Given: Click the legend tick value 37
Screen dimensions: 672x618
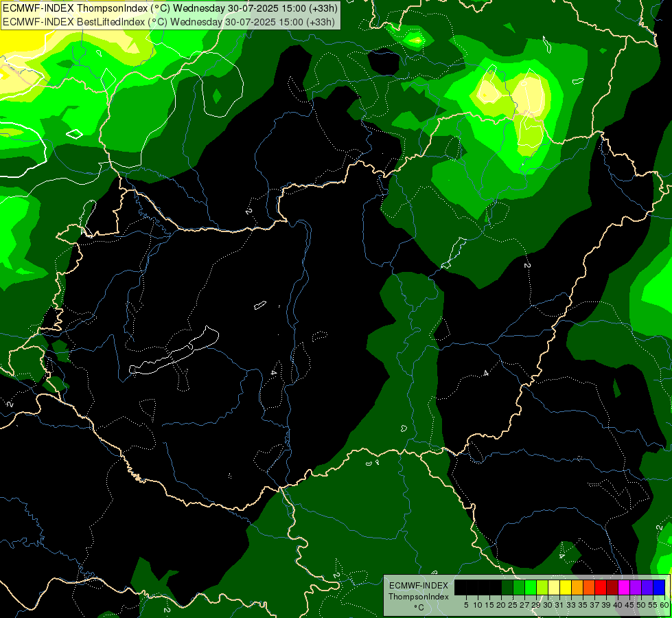Looking at the screenshot, I should (594, 605).
